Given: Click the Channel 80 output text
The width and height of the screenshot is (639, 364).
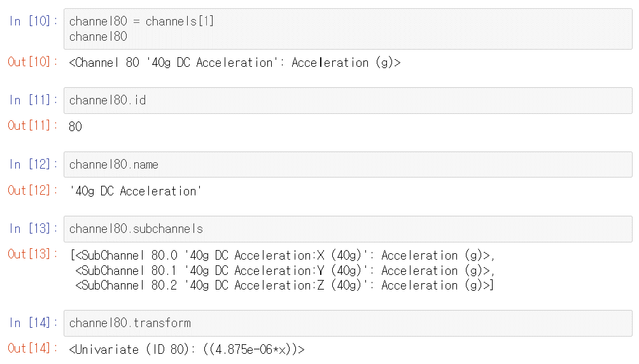Looking at the screenshot, I should pos(235,62).
